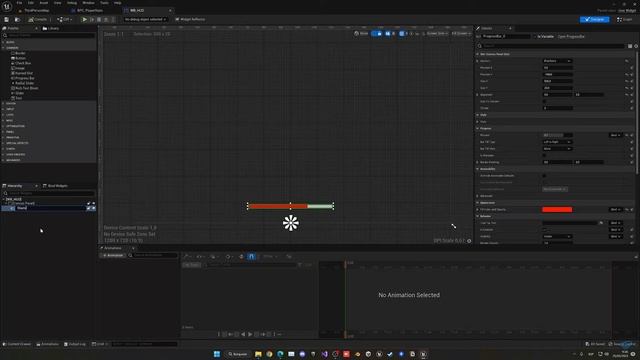
Task: Start play with green Play icon
Action: pyautogui.click(x=84, y=19)
